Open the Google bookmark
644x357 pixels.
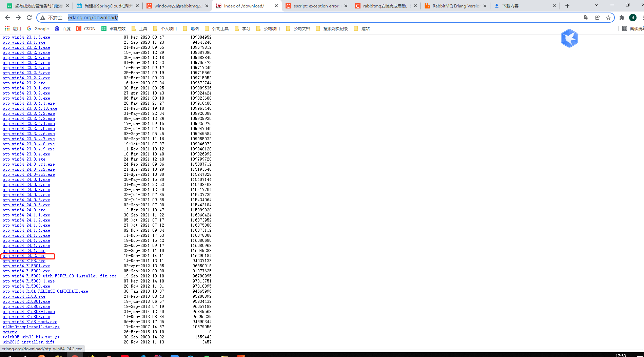click(38, 29)
